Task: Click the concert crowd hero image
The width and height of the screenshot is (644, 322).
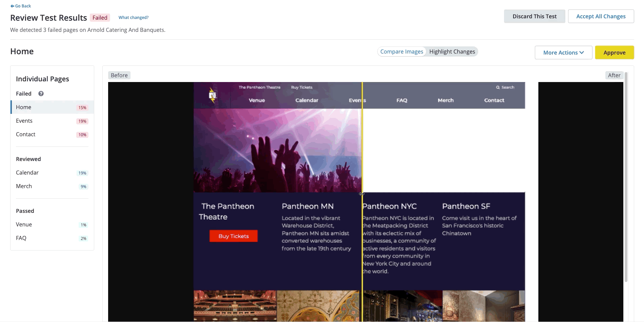Action: (x=278, y=150)
